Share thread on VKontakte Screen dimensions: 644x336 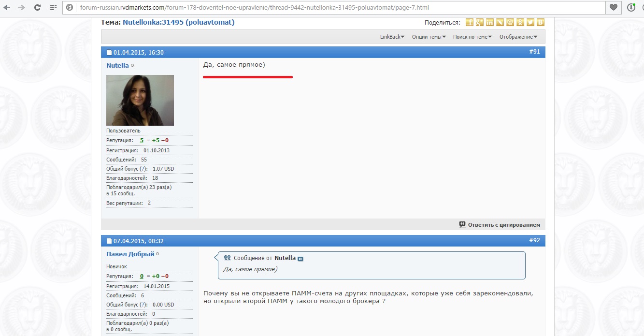click(x=540, y=23)
